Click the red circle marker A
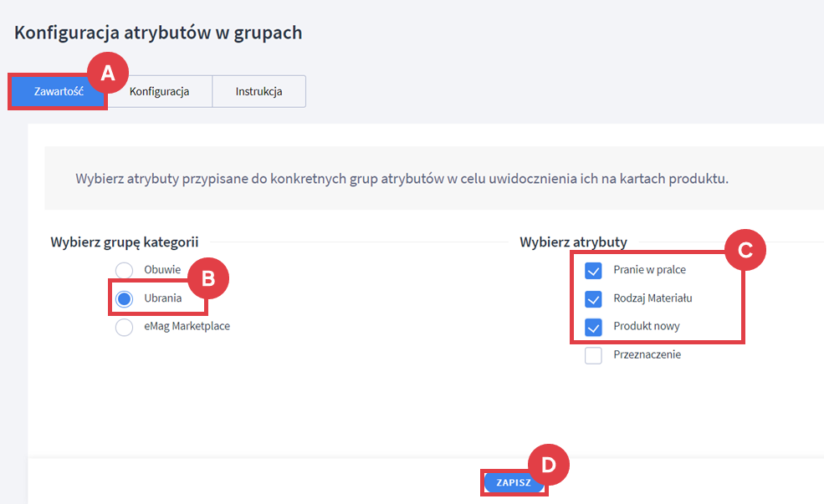The image size is (824, 504). click(107, 73)
